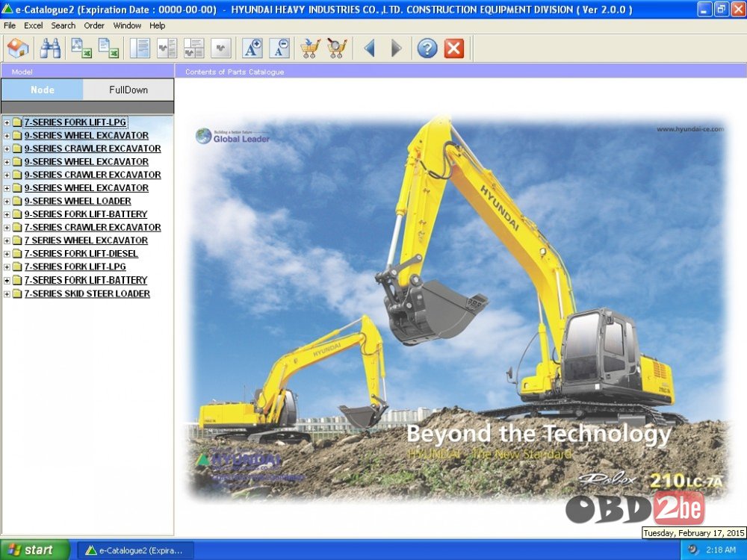Decrease font size with A-minus icon

tap(279, 48)
